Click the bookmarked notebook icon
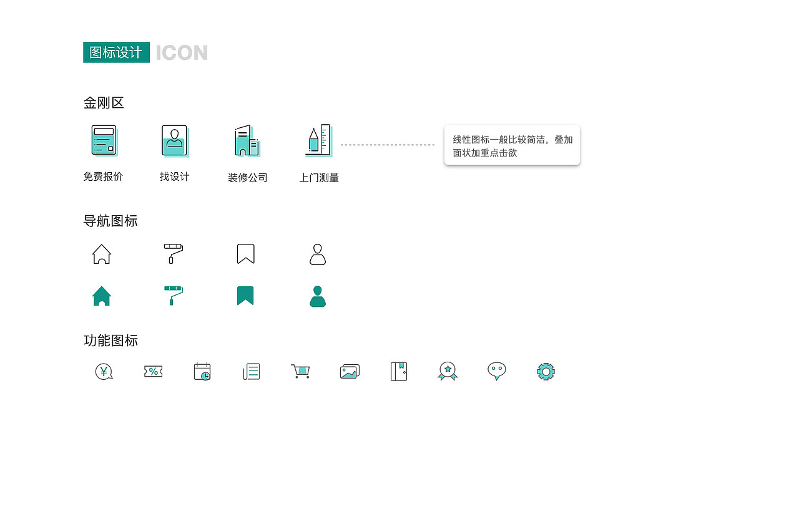The height and width of the screenshot is (532, 799). click(398, 371)
